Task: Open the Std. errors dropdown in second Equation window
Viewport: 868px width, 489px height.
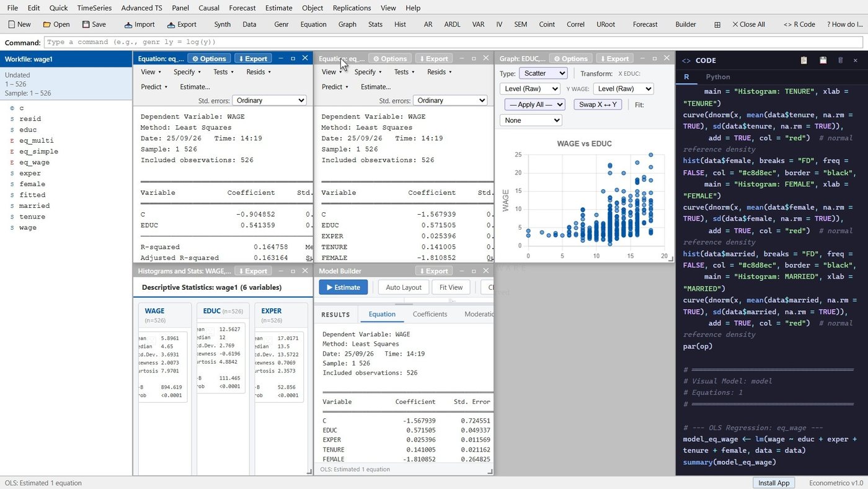Action: point(450,101)
